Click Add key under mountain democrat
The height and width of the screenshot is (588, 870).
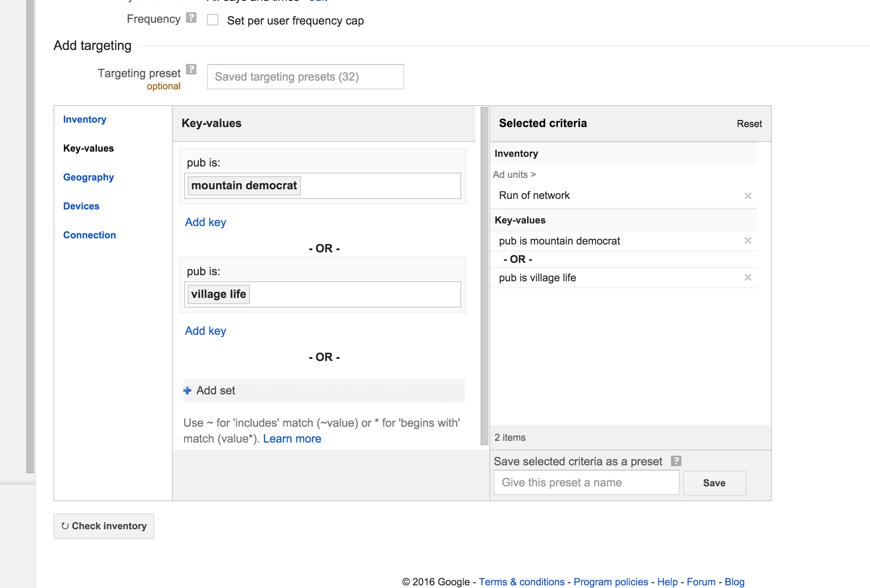tap(205, 222)
